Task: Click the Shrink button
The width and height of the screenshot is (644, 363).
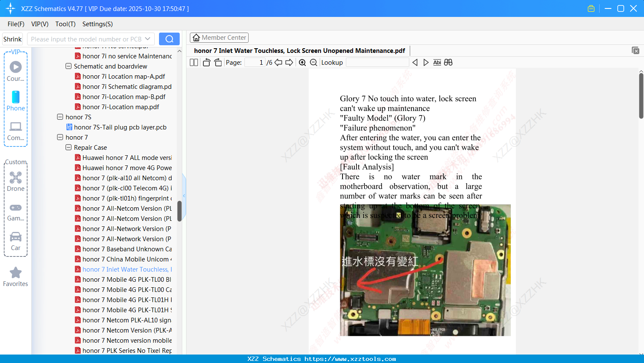Action: coord(12,39)
